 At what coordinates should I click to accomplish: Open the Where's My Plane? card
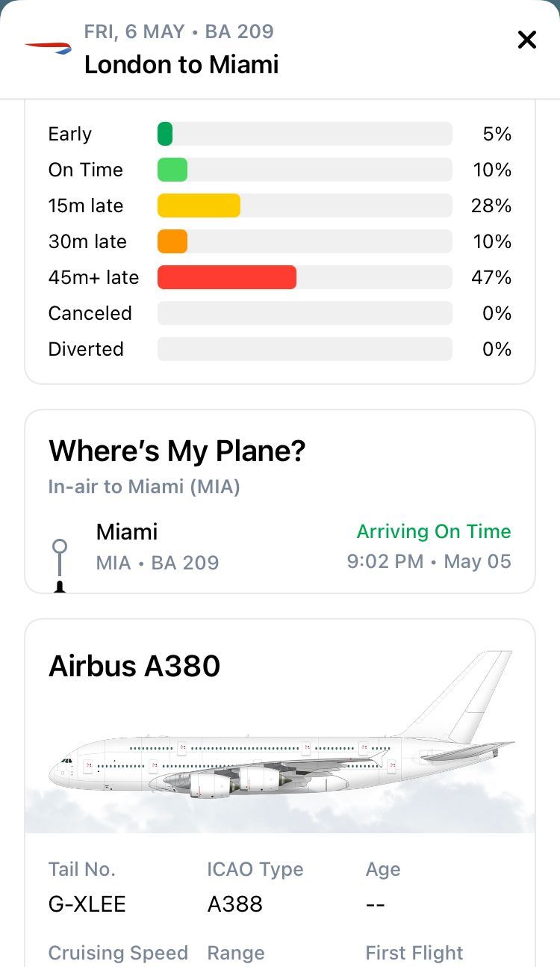tap(280, 501)
